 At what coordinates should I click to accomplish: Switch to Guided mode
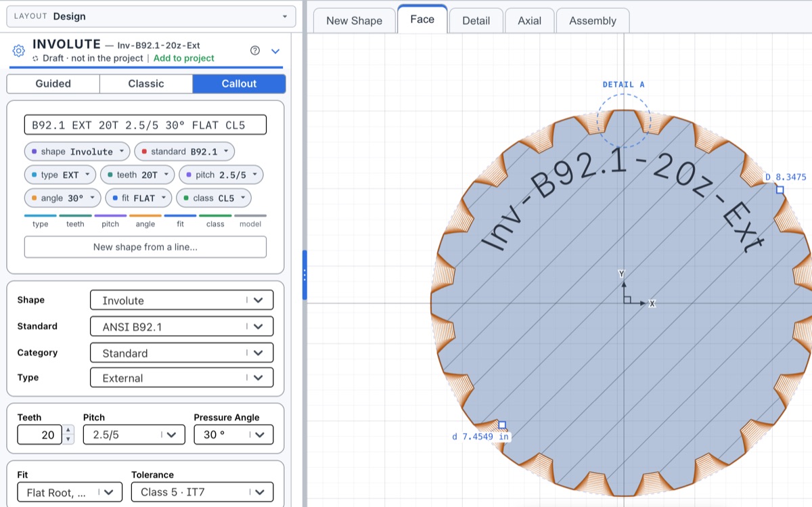(53, 84)
